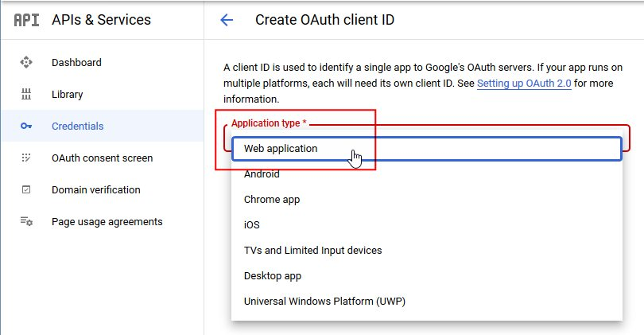Viewport: 644px width, 335px height.
Task: Select iOS in the application list
Action: coord(252,225)
